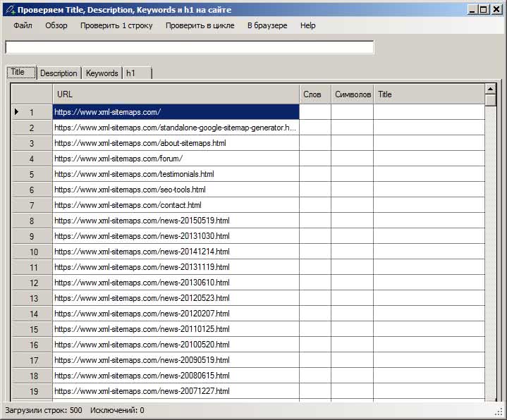Focus the empty text field below menu
The image size is (507, 420).
(x=190, y=47)
